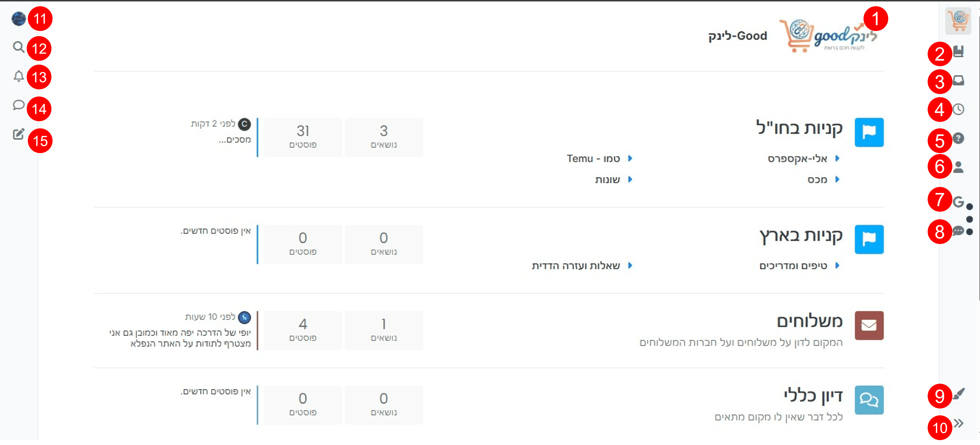
Task: Open the Temu - טמו subcategory link
Action: point(594,159)
